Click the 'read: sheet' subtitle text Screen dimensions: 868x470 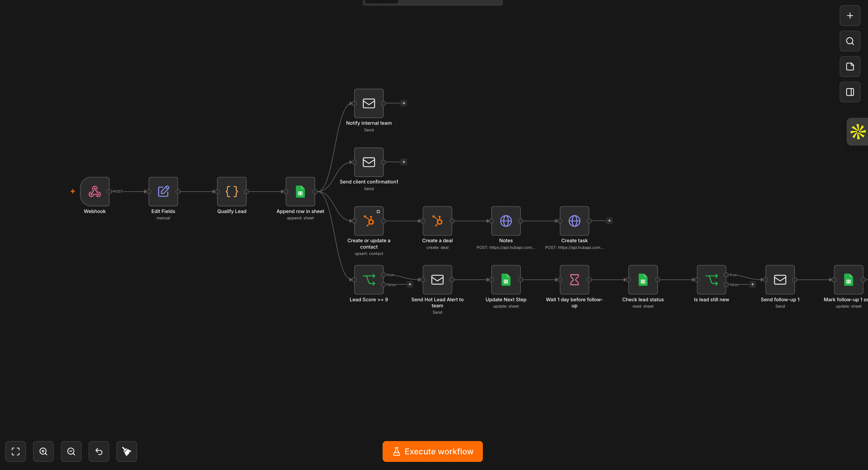point(643,306)
